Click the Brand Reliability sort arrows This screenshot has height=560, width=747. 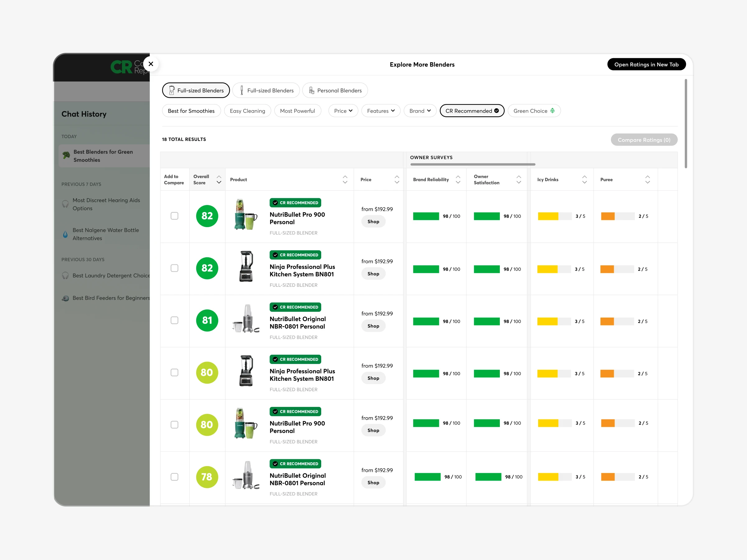coord(458,180)
